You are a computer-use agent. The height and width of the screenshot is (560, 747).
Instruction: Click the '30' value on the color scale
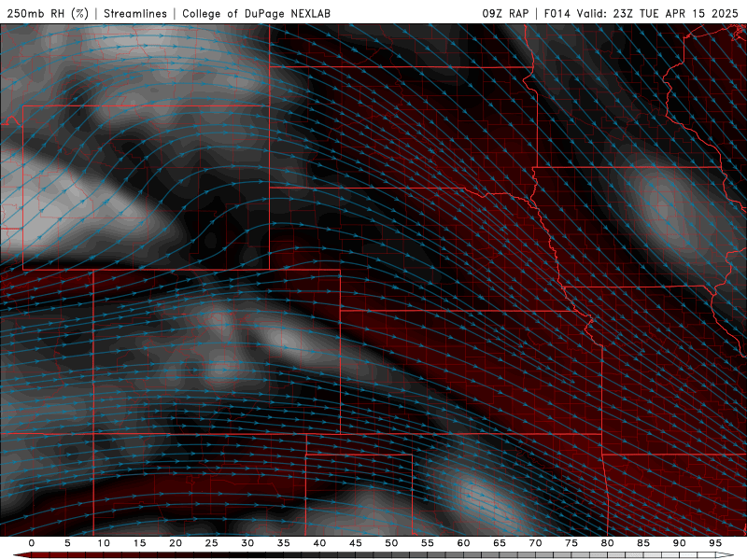[x=247, y=543]
